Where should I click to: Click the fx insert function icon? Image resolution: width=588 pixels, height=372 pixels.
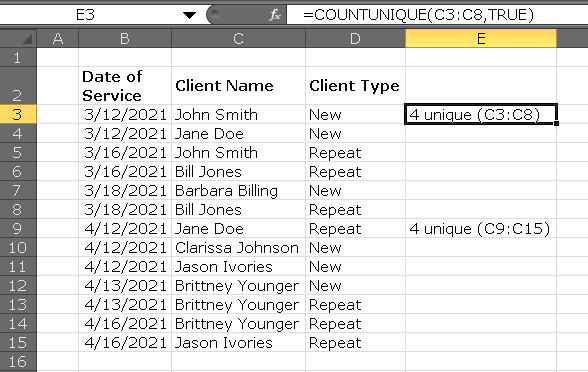(x=275, y=15)
